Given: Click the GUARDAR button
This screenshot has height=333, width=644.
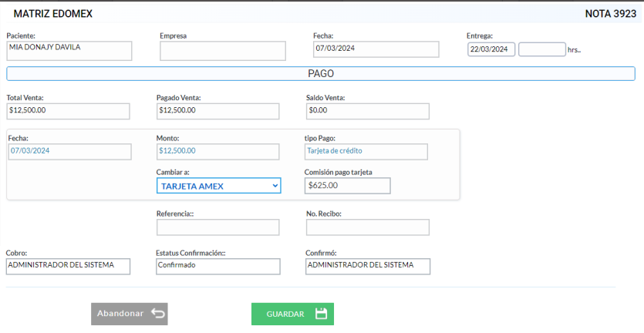Looking at the screenshot, I should pos(292,314).
